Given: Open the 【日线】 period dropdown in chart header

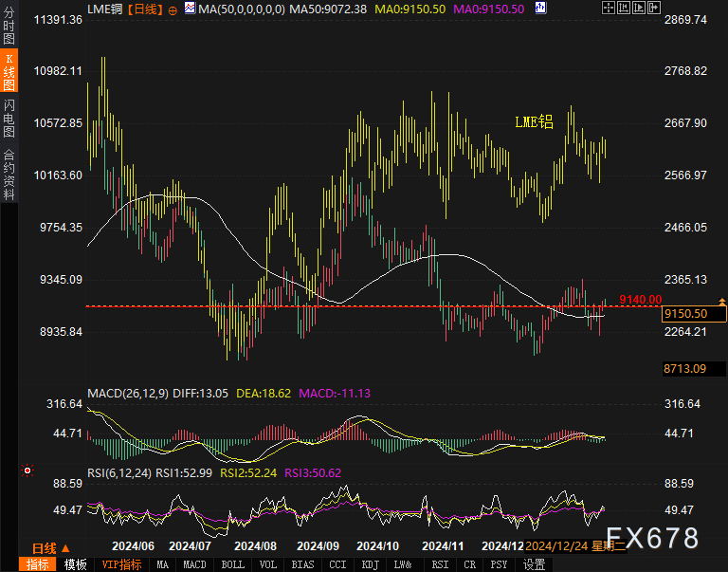Looking at the screenshot, I should (144, 9).
